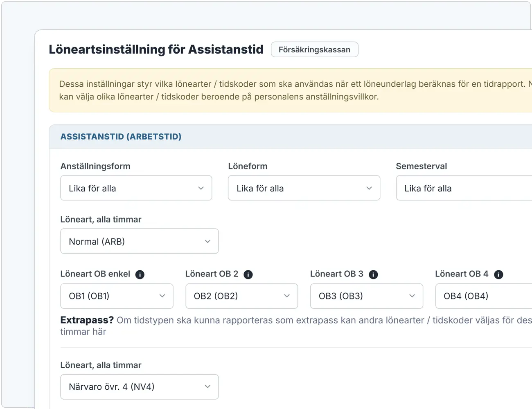Open the OB3 (OB3) dropdown
This screenshot has width=532, height=409.
(x=367, y=296)
